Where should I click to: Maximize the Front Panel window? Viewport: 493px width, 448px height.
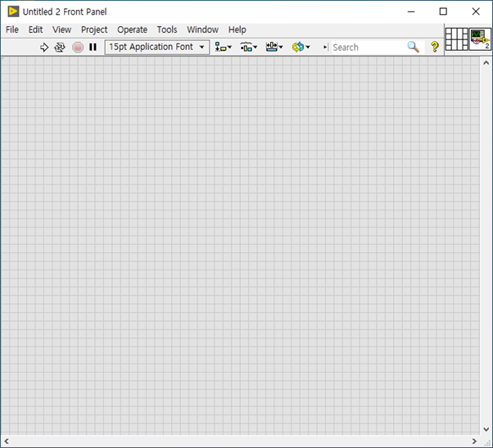coord(443,11)
